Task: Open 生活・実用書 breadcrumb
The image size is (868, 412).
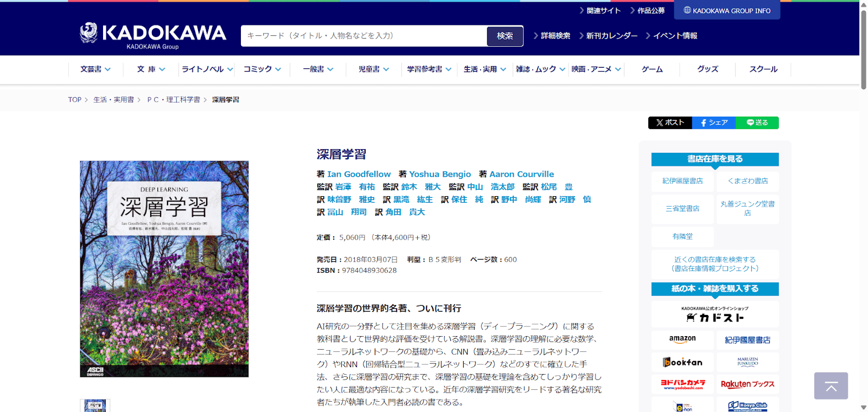Action: [x=113, y=100]
